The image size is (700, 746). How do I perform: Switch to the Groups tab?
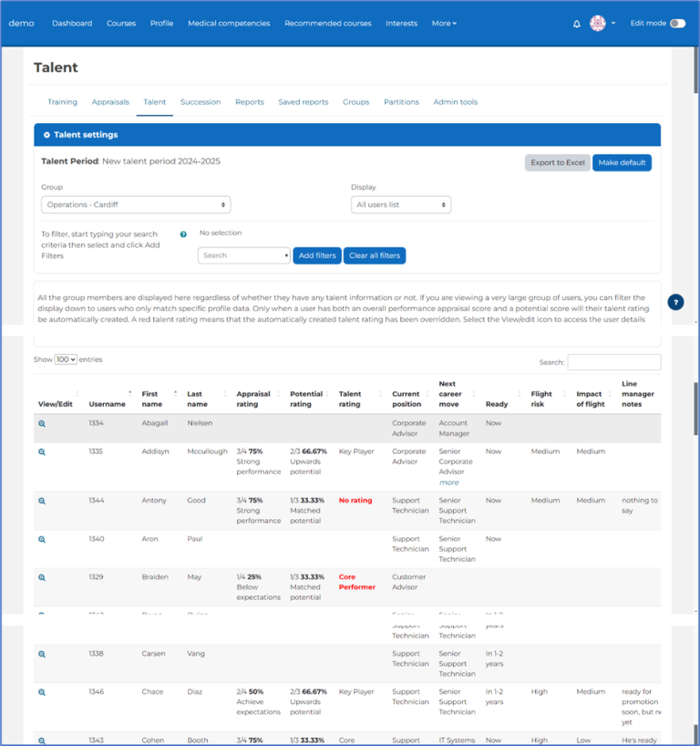pyautogui.click(x=356, y=102)
